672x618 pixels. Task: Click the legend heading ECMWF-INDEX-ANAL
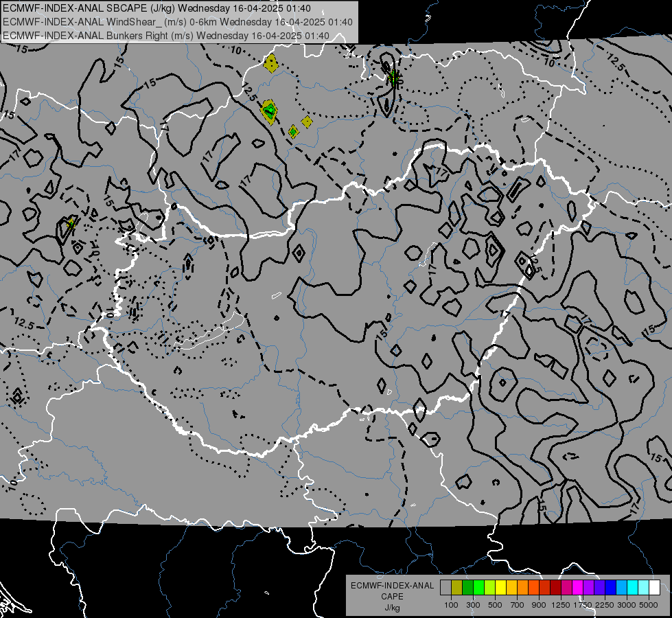pyautogui.click(x=393, y=586)
